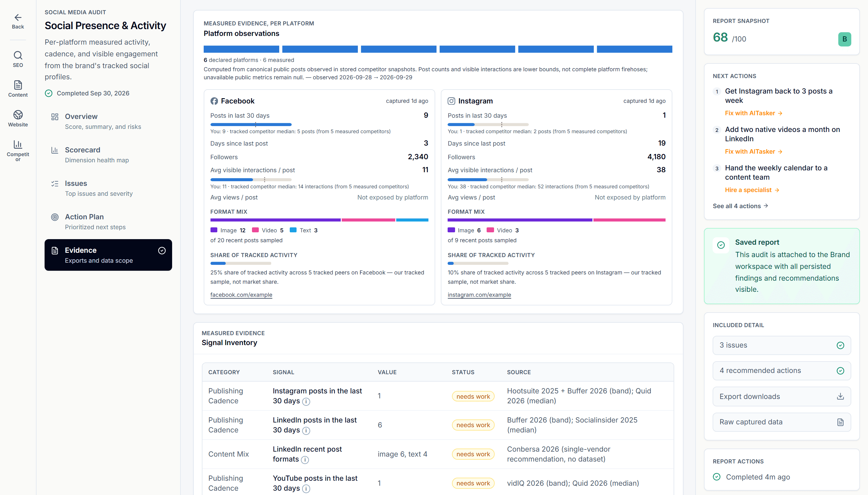The image size is (868, 495).
Task: Click the Export downloads download icon
Action: [x=840, y=396]
